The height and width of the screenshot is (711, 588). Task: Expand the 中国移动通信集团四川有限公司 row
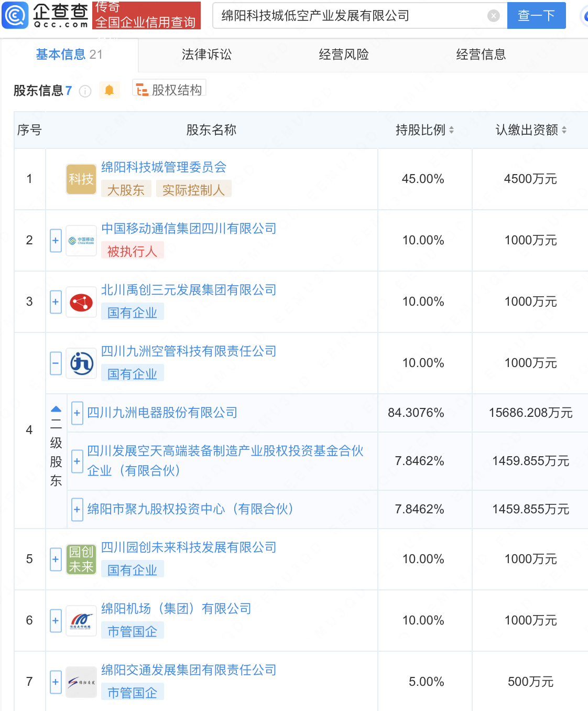pyautogui.click(x=56, y=241)
